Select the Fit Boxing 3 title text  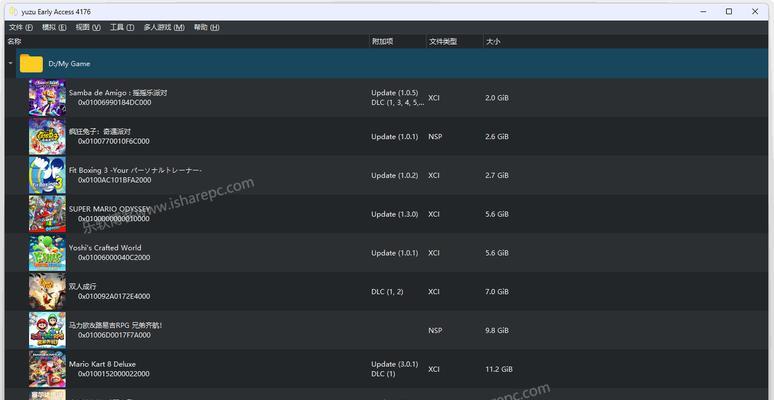(135, 170)
